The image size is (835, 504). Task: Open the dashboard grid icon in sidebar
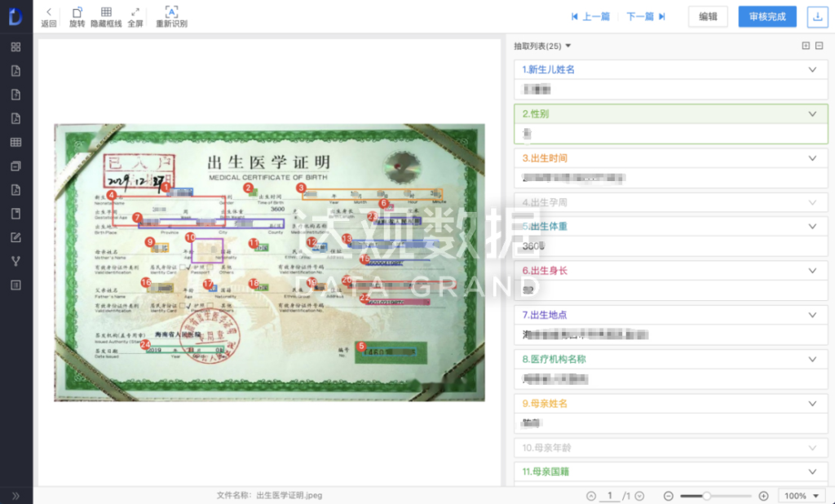pos(15,47)
